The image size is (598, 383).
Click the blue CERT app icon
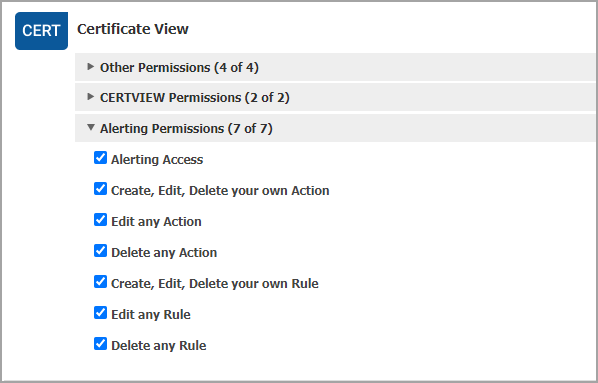[41, 31]
